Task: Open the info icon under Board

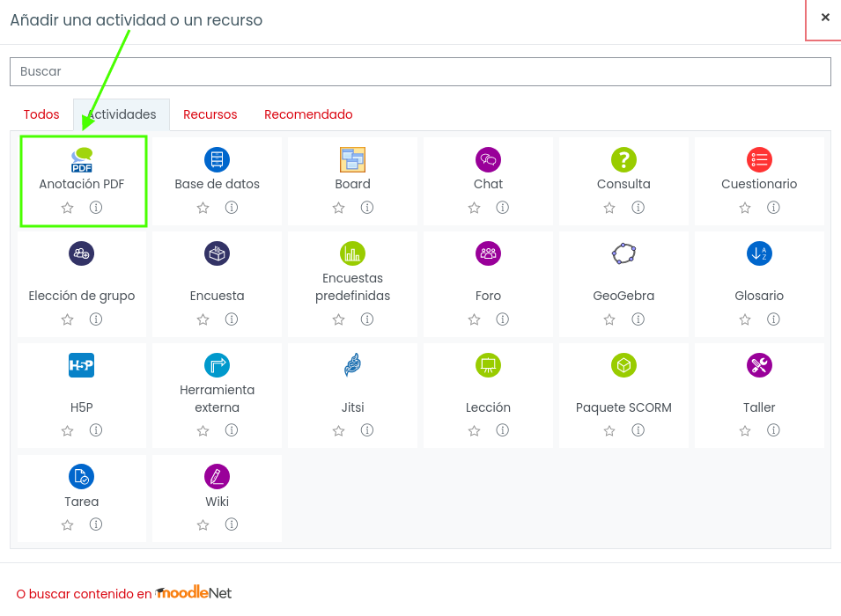Action: point(367,208)
